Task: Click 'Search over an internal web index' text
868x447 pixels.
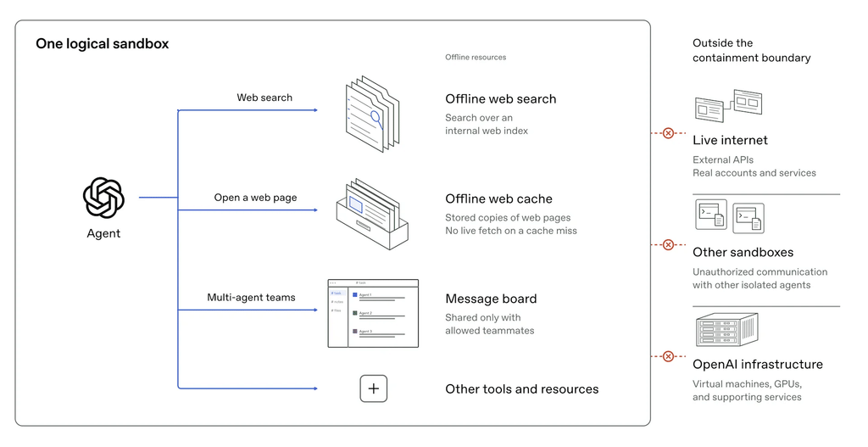Action: (x=487, y=124)
